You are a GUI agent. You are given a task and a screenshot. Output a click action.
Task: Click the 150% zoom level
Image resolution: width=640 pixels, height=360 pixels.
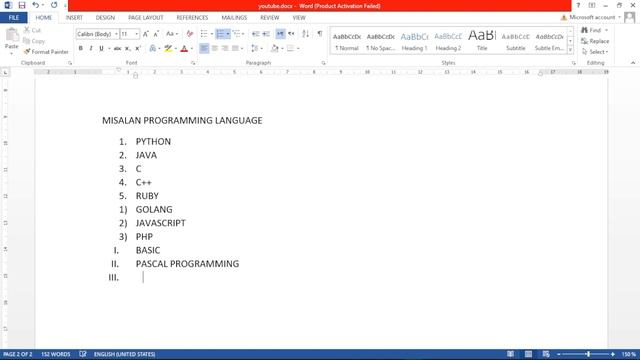[x=629, y=354]
